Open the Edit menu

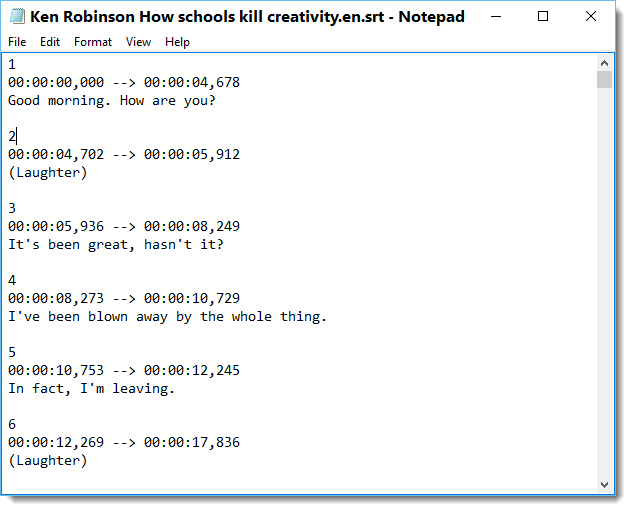click(49, 42)
